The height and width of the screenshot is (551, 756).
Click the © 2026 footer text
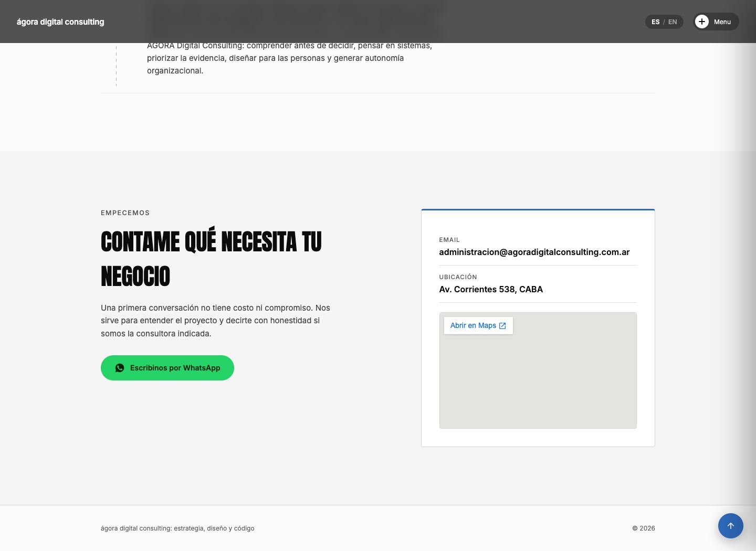tap(644, 528)
